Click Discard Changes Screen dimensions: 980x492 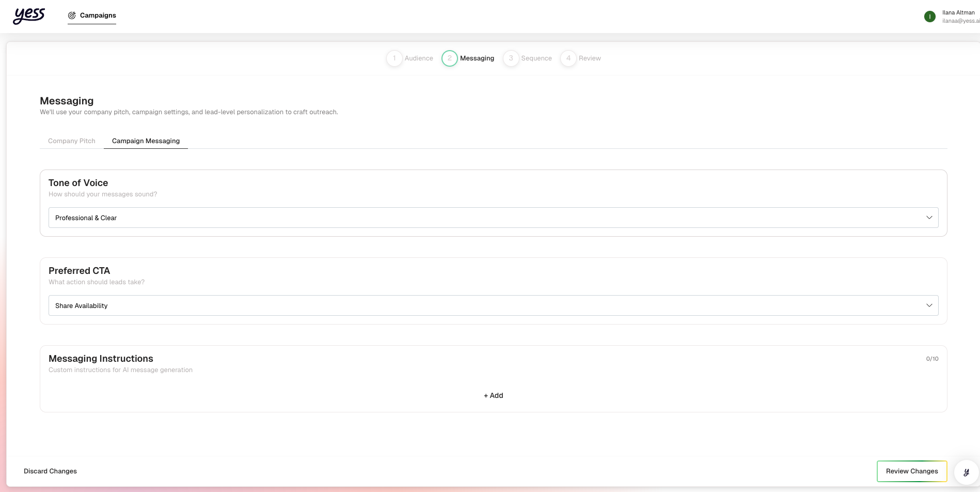tap(50, 471)
